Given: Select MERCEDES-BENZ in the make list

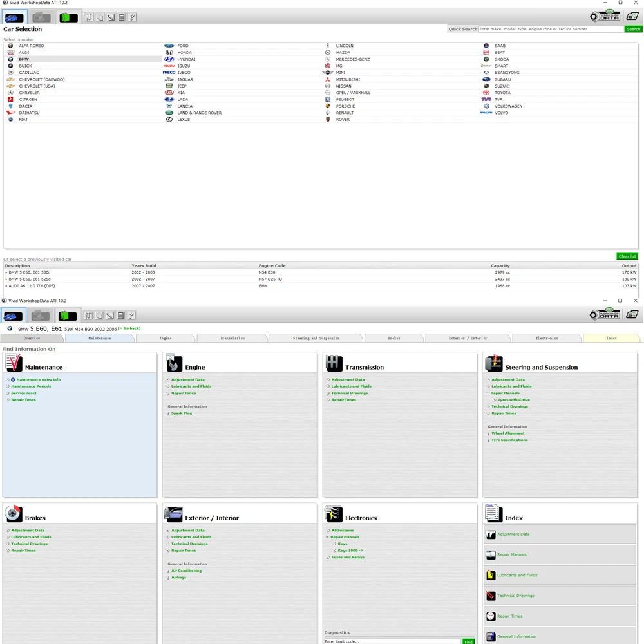Looking at the screenshot, I should tap(353, 59).
